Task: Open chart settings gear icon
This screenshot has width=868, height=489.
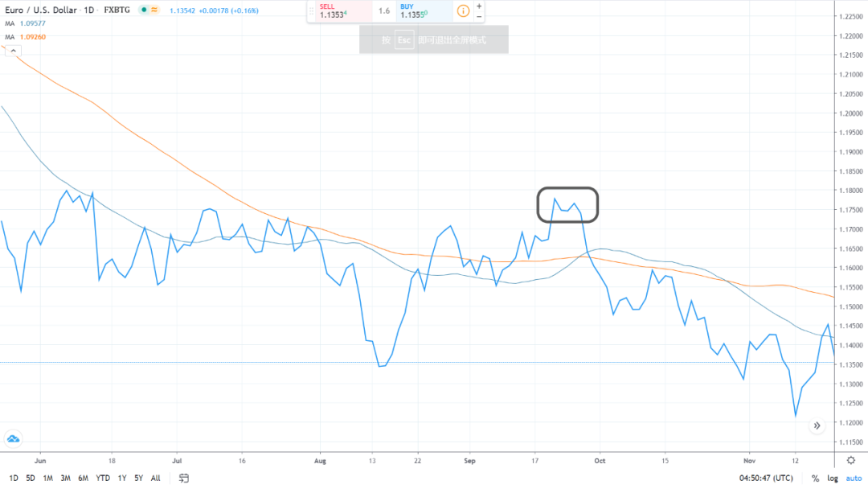Action: click(850, 460)
